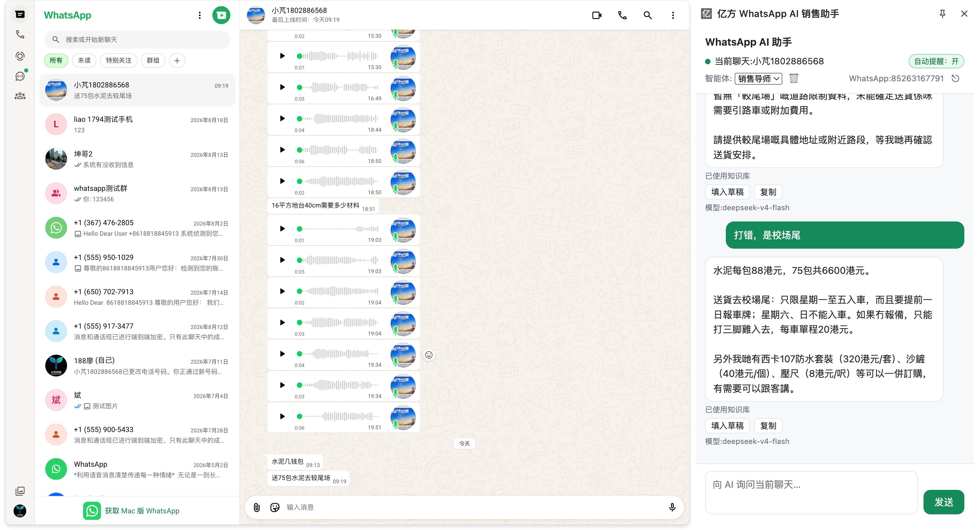Click 填入草稿 under the 較尾場 reply

point(727,192)
